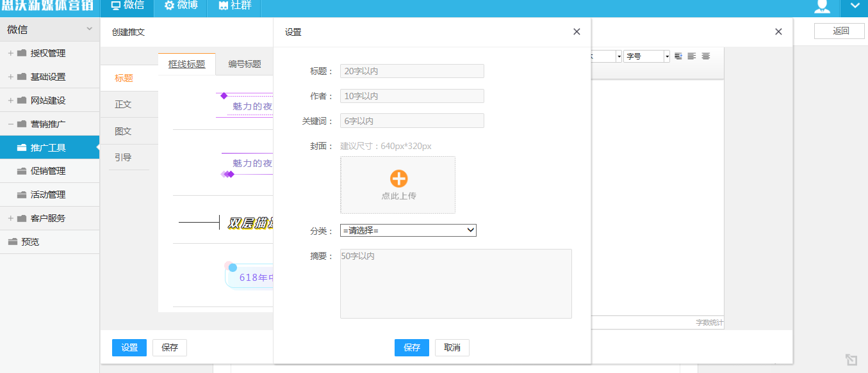The width and height of the screenshot is (868, 373).
Task: Click the blue 保存 button in dialog
Action: pos(411,347)
